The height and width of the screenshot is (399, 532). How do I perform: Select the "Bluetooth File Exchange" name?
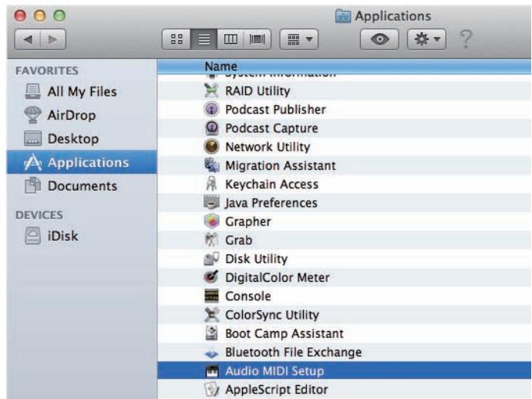[294, 353]
